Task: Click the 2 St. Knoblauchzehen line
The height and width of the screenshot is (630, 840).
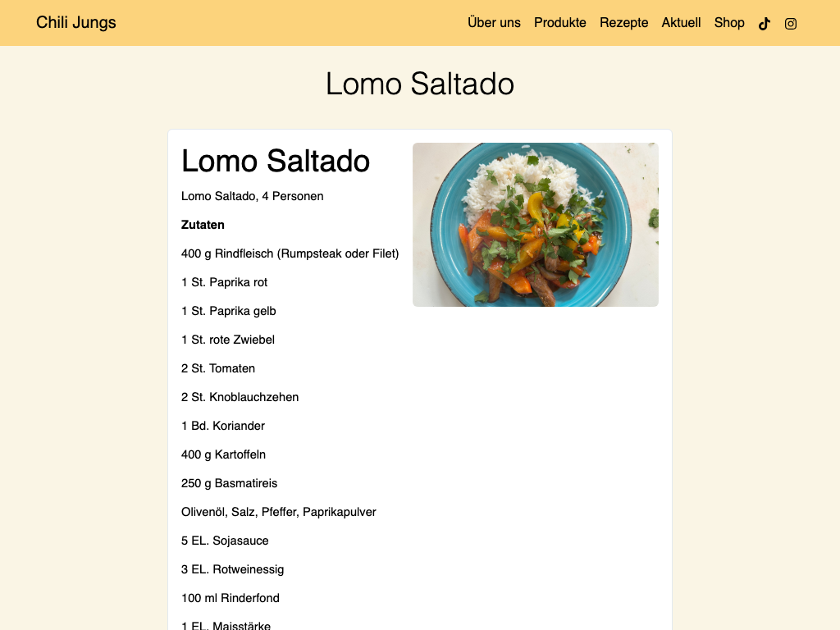Action: pyautogui.click(x=240, y=397)
